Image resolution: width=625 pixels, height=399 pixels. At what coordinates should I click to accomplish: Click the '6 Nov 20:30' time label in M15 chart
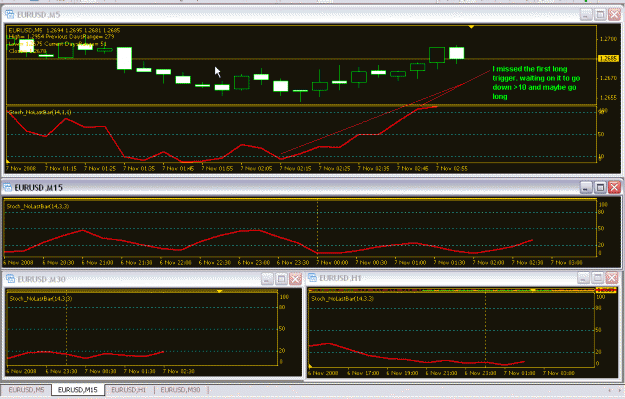pos(59,263)
